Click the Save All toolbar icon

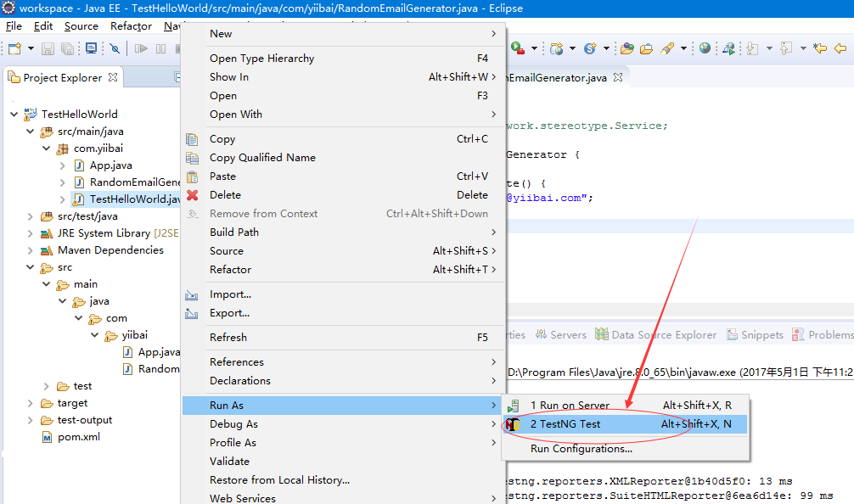click(x=68, y=48)
